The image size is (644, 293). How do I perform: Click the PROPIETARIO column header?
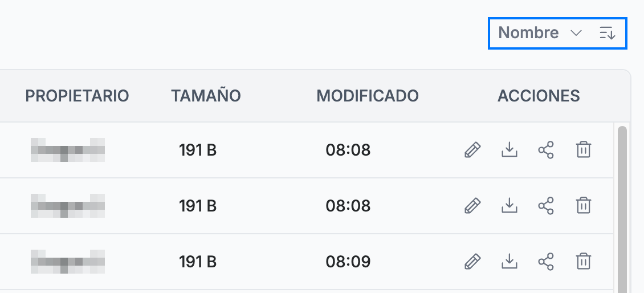tap(77, 96)
